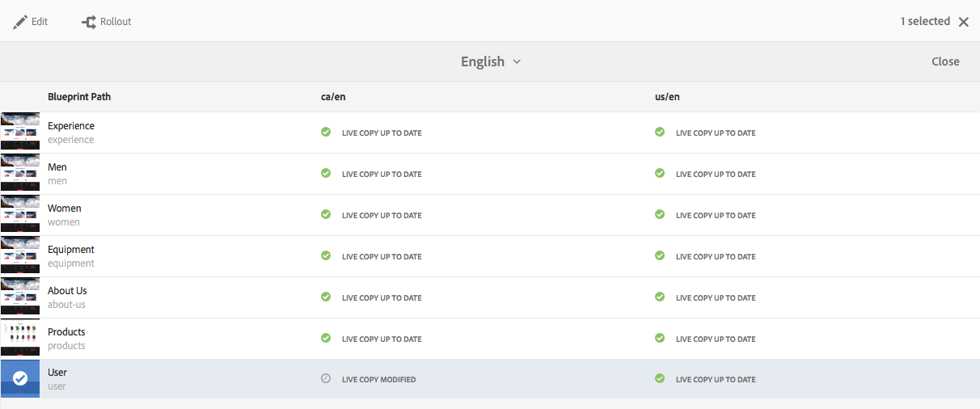Click the Edit pencil icon
Screen dimensions: 980x409
coord(20,22)
